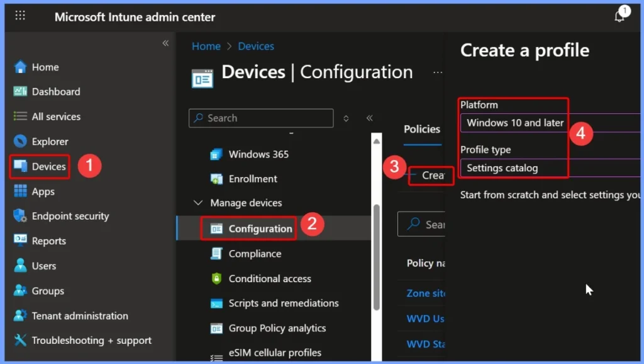
Task: Collapse the Devices menu pane
Action: [x=369, y=118]
